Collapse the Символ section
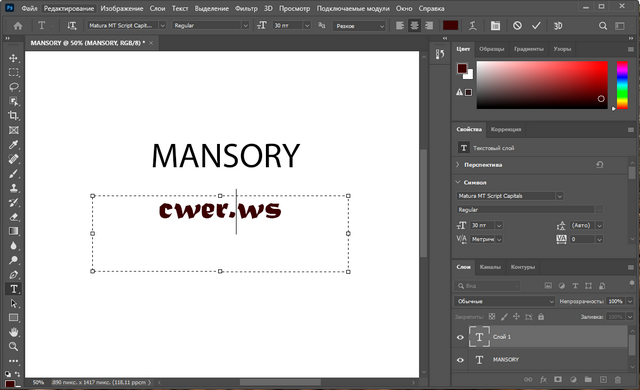The image size is (640, 390). tap(458, 182)
